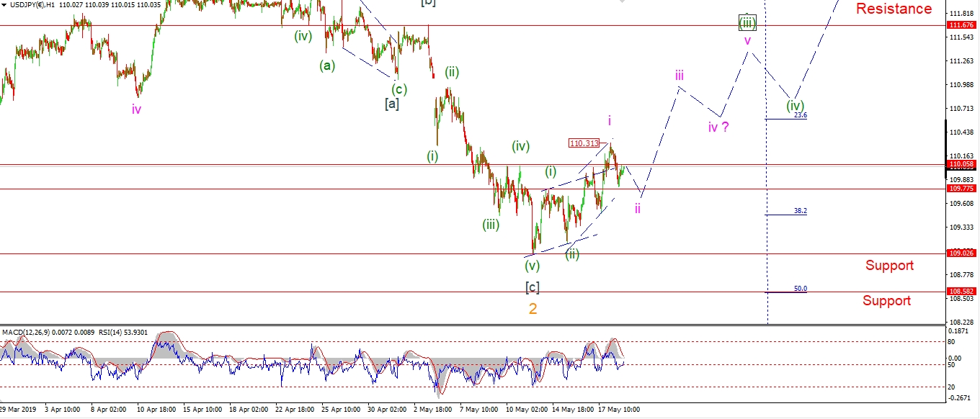Click the red 110.313 price label box
This screenshot has height=419, width=980.
point(584,143)
